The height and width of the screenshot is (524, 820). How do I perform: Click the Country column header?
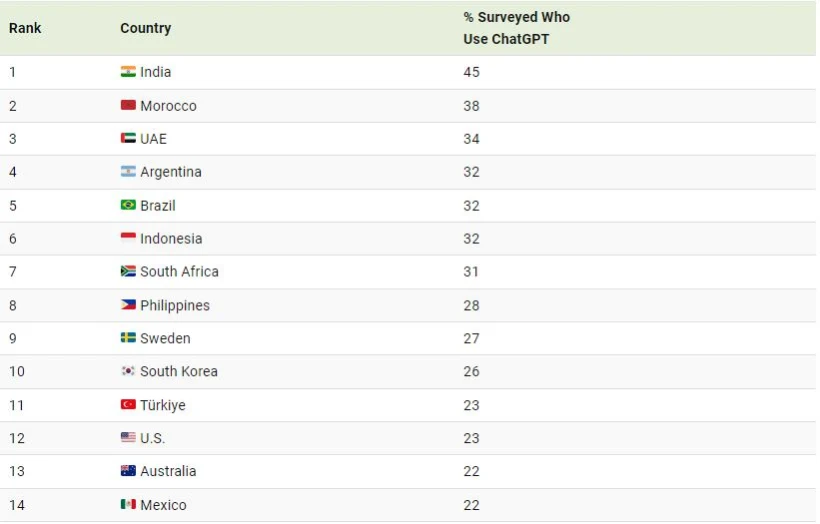coord(145,28)
